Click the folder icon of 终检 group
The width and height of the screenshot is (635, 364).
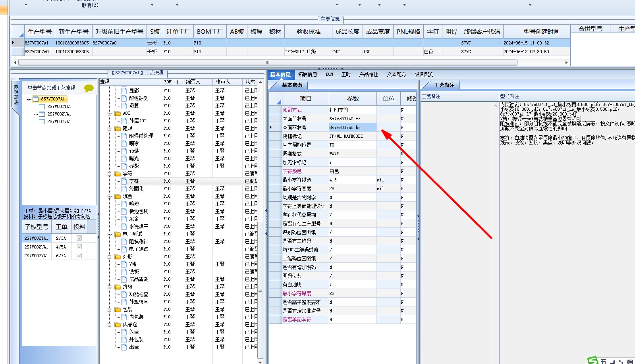118,287
